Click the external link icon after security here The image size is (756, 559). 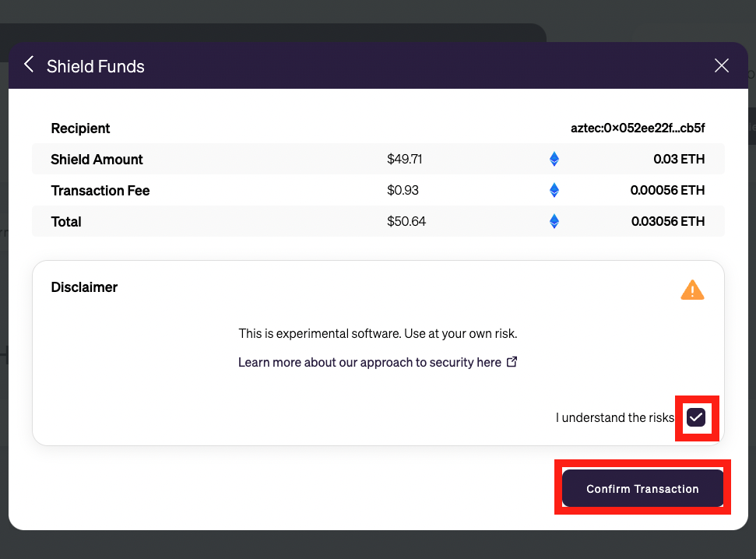pos(512,362)
